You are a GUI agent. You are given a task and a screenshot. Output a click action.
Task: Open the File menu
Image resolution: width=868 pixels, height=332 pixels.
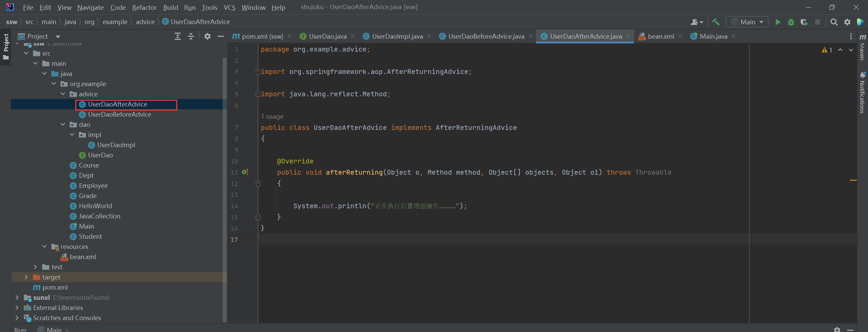tap(28, 7)
